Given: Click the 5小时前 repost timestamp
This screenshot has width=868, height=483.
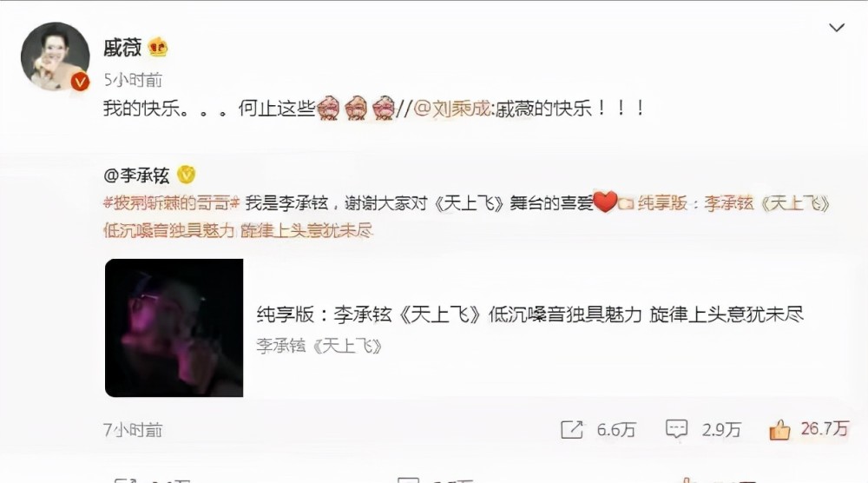Looking at the screenshot, I should coord(133,80).
